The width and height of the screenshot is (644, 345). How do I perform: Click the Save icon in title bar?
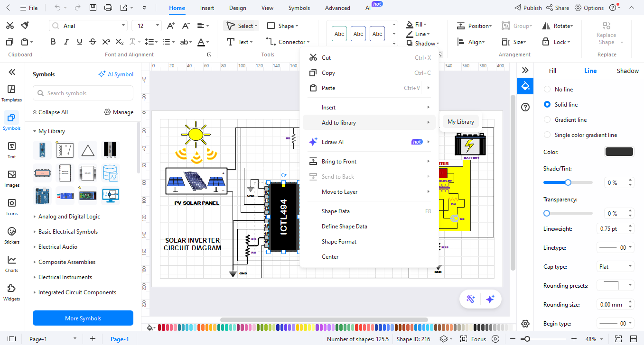pyautogui.click(x=93, y=8)
